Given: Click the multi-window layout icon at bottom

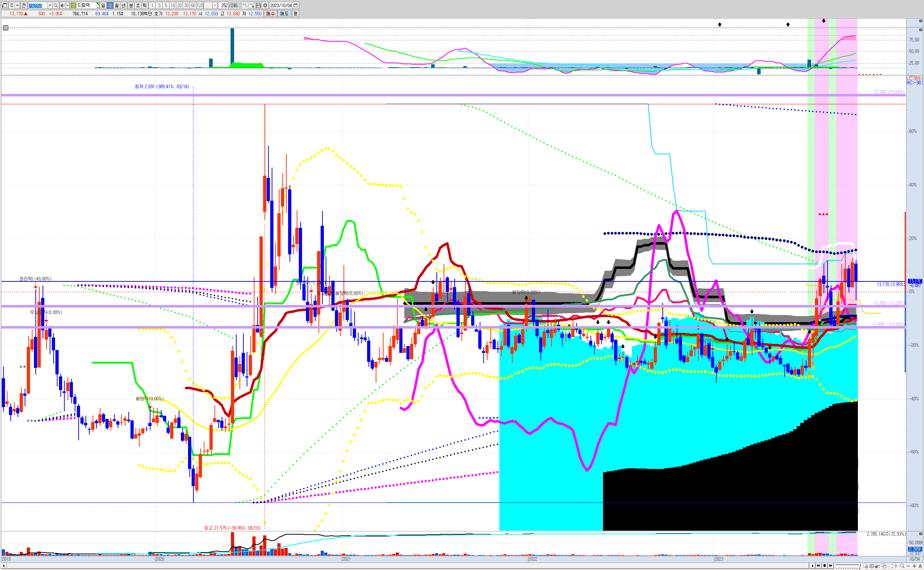Looking at the screenshot, I should pos(865,566).
